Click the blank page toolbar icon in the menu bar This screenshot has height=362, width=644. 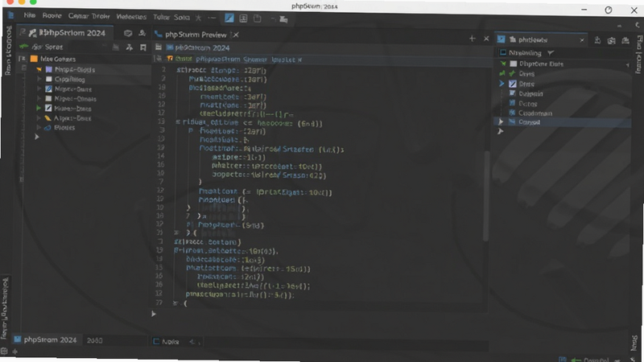point(257,19)
